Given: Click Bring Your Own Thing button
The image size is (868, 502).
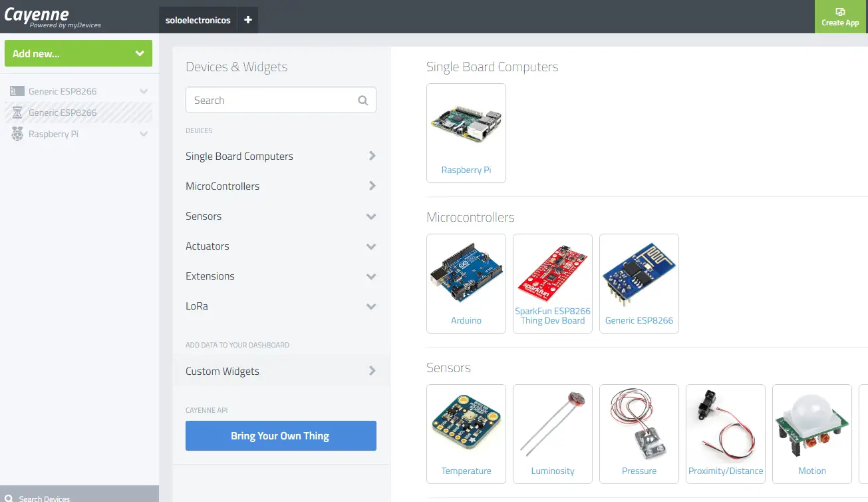Looking at the screenshot, I should [x=281, y=436].
